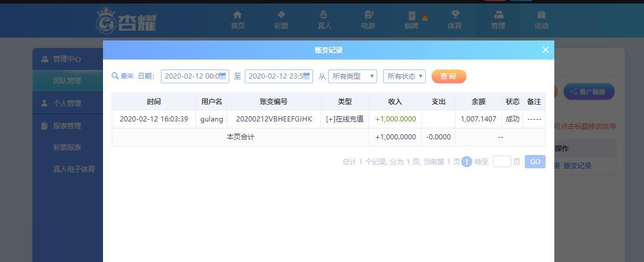Expand the 所有类型 type dropdown

pyautogui.click(x=352, y=76)
